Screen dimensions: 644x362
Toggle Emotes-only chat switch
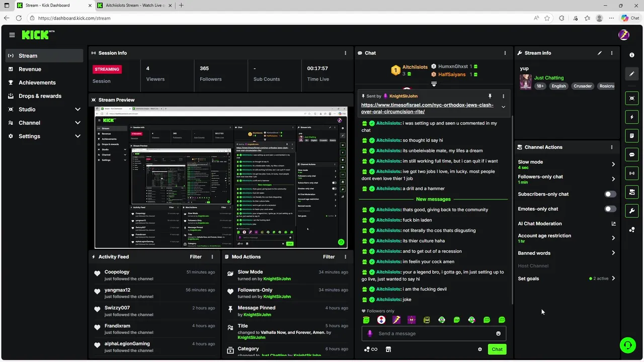click(610, 209)
